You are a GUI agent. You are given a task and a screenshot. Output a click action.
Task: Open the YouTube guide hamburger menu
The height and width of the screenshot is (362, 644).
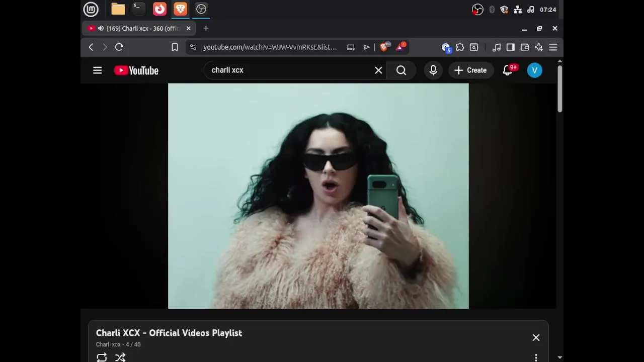(98, 70)
